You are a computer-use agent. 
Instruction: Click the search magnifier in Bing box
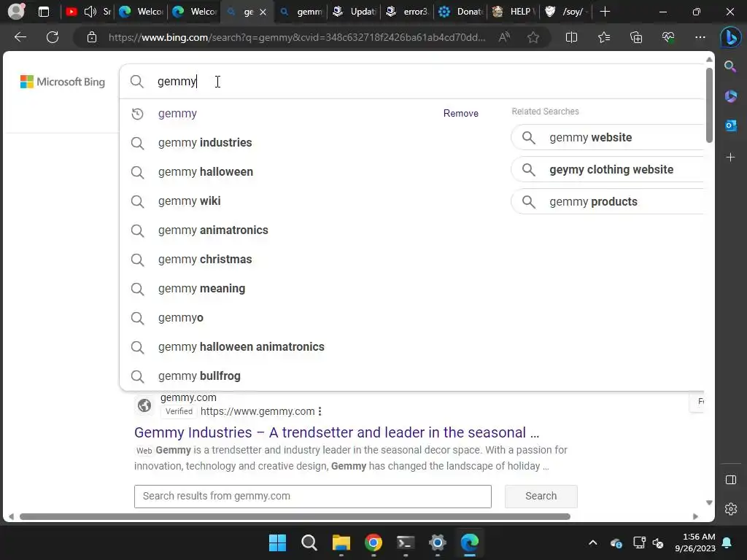coord(136,82)
